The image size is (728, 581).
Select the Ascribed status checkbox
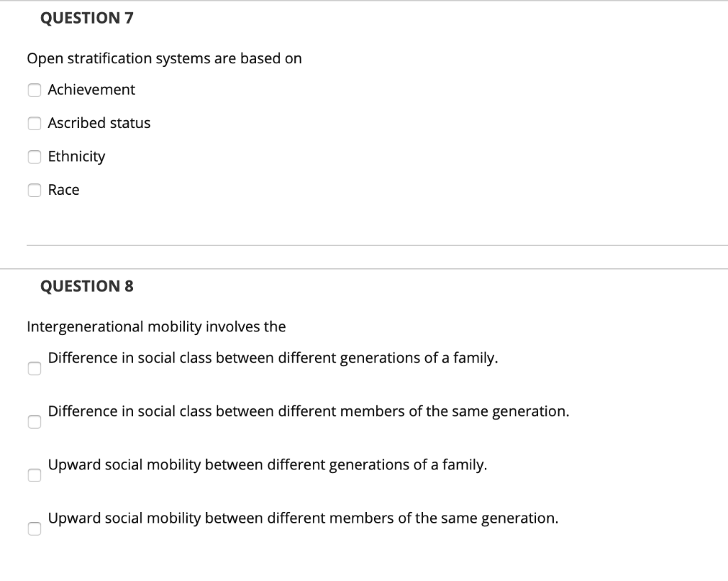pos(34,123)
